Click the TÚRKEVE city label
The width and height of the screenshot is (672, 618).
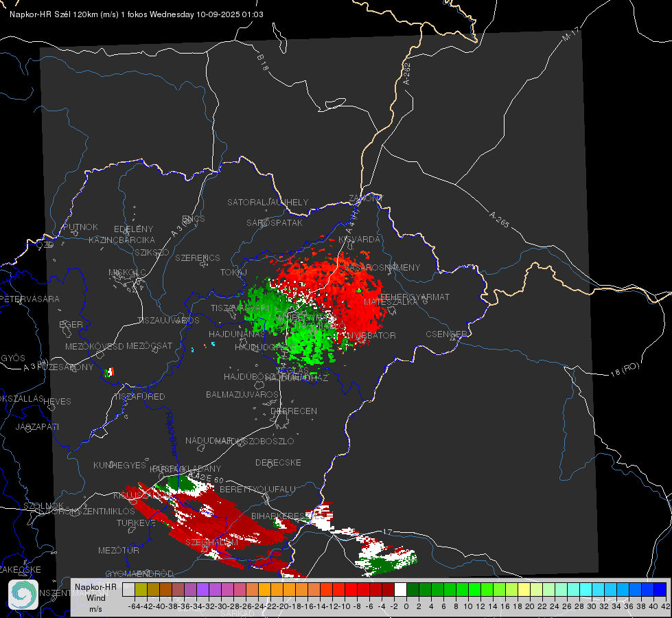[x=137, y=523]
